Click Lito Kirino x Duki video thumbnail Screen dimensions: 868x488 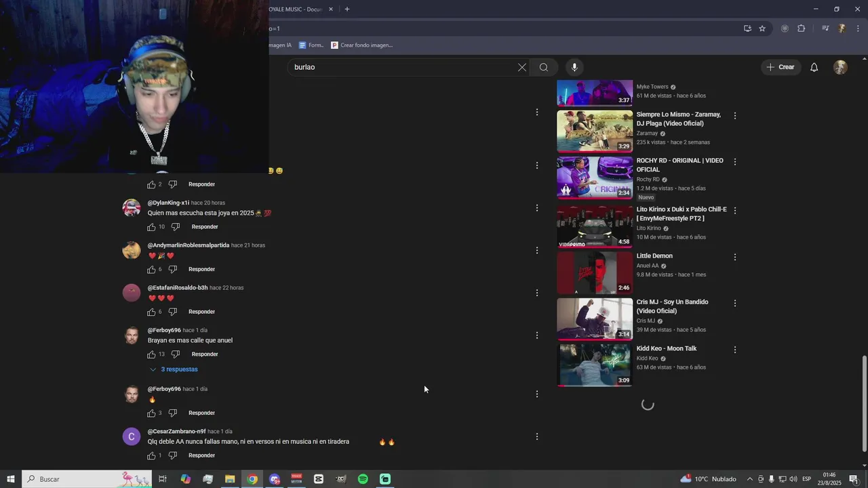[595, 226]
